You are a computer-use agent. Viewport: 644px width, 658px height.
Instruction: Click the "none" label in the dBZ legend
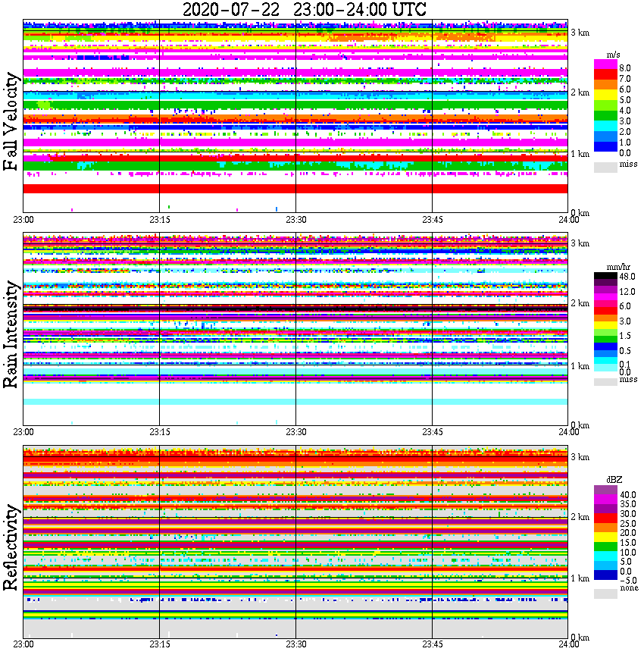point(629,588)
